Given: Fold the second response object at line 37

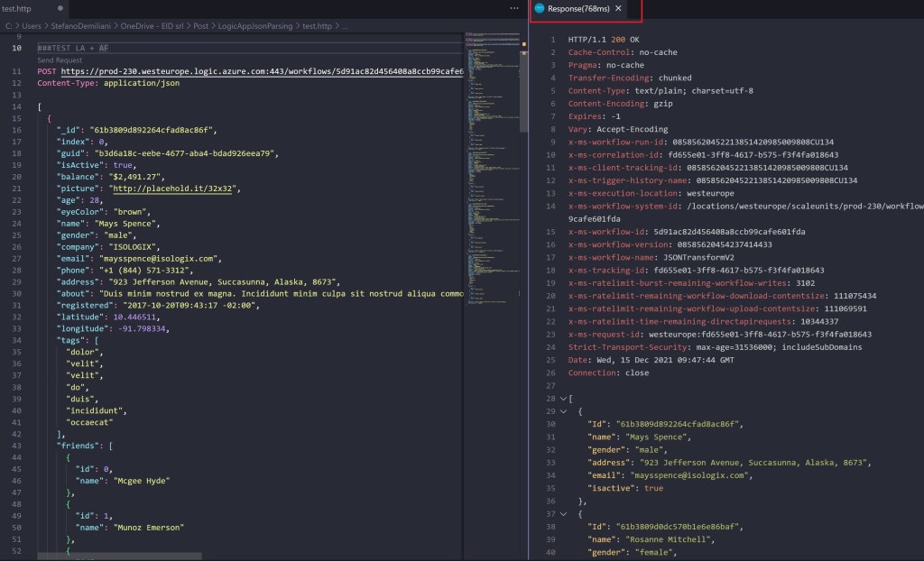Looking at the screenshot, I should pos(564,513).
